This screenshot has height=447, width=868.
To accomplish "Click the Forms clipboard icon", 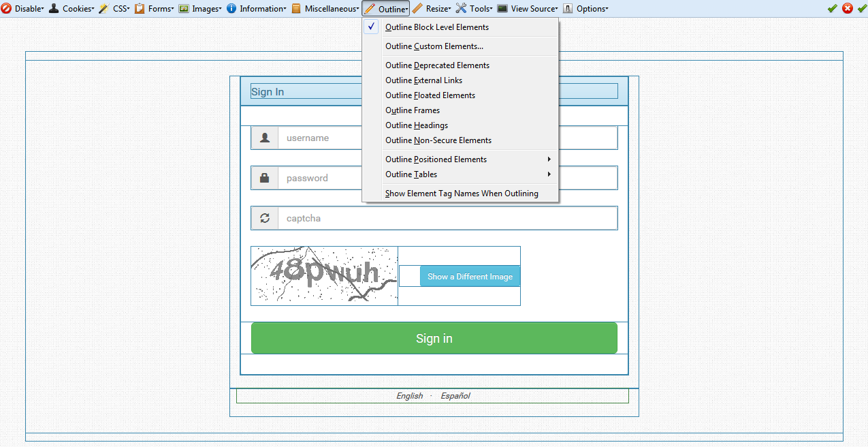I will 140,9.
